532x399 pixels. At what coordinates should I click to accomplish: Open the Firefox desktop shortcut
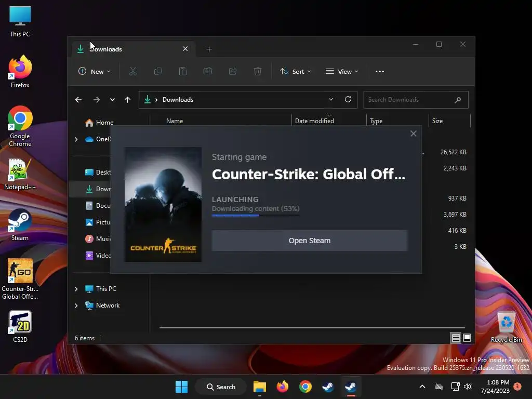pos(20,72)
